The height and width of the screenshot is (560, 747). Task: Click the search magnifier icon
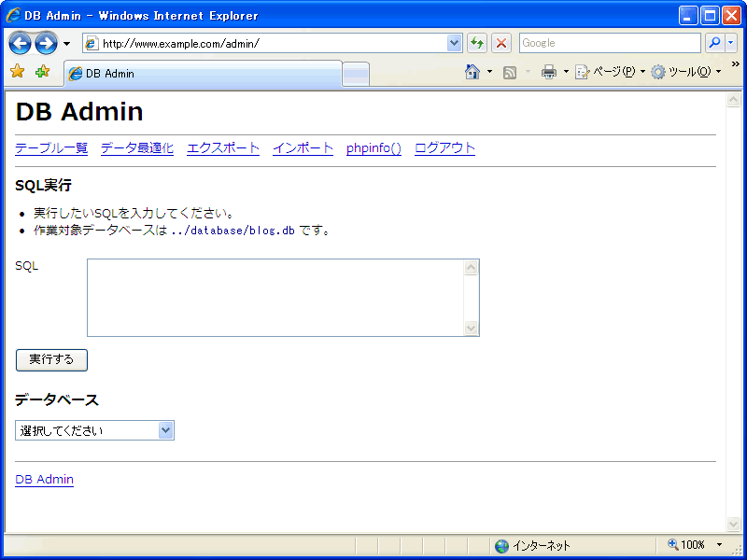(714, 43)
